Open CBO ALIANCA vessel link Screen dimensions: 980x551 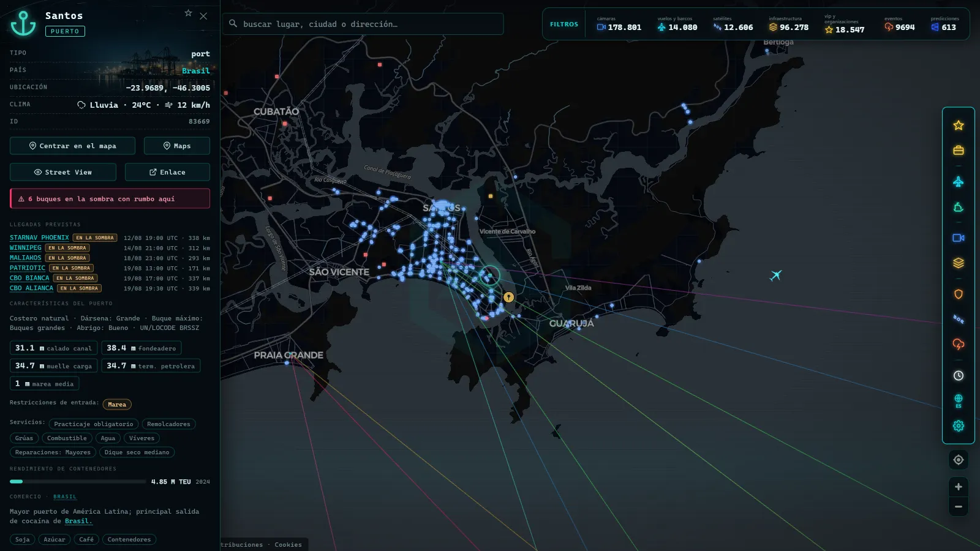point(31,288)
